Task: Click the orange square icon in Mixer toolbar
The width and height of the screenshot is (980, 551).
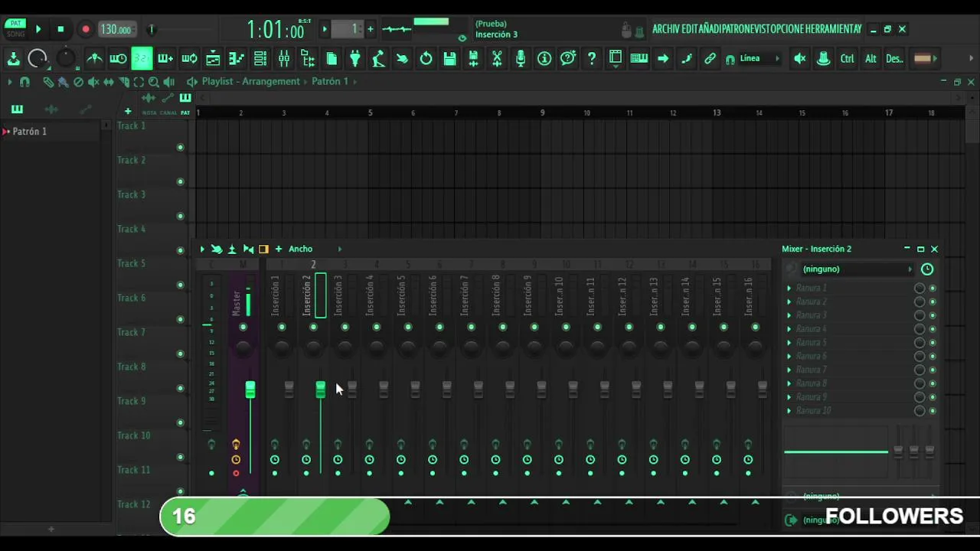Action: 263,249
